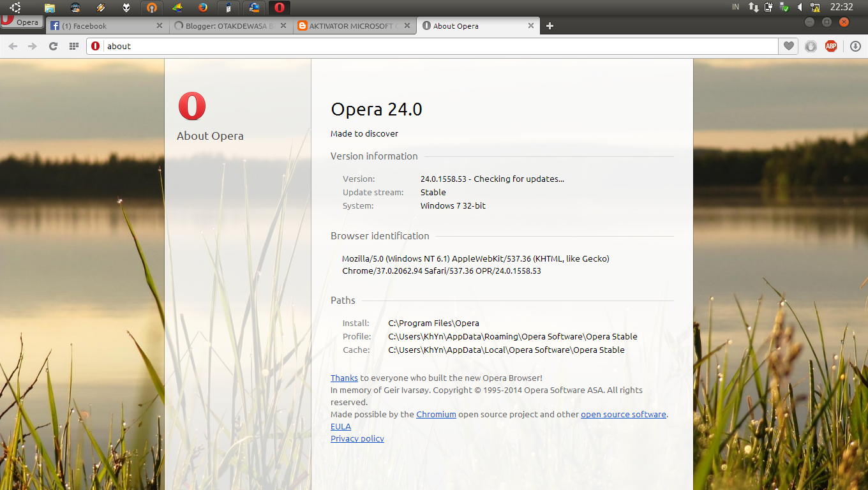Open the orange keyhole app in the panel
Screen dimensions: 868x490
(152, 8)
